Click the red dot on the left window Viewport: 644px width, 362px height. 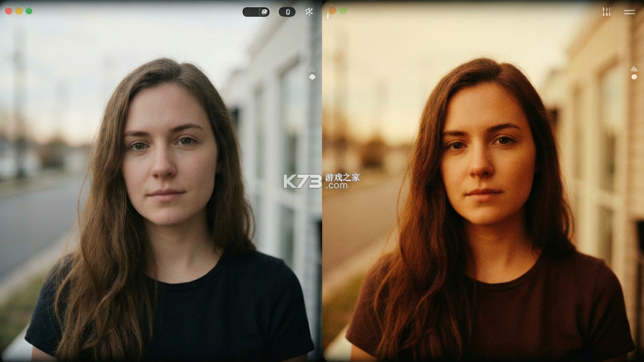click(8, 11)
